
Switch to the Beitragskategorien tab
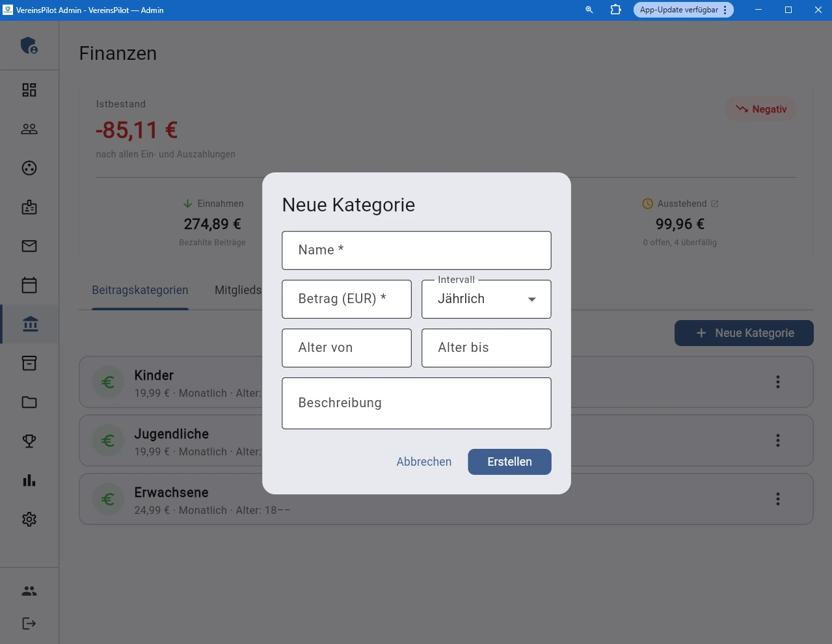click(x=139, y=289)
